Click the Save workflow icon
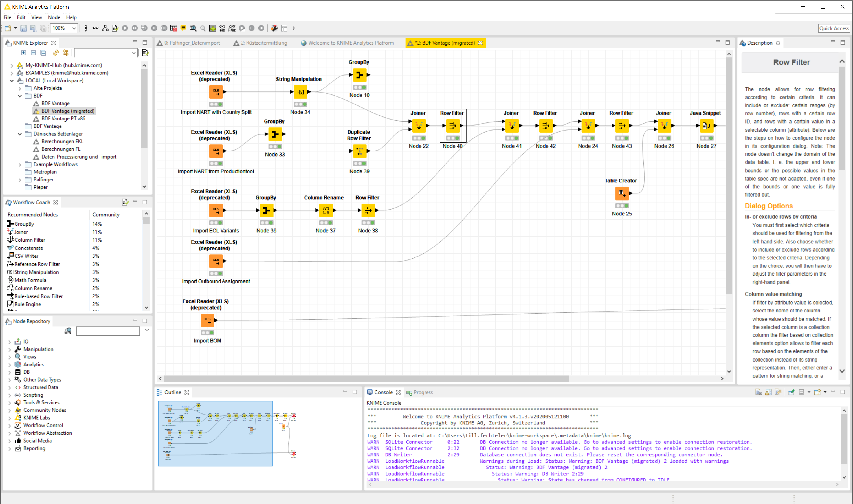 point(23,28)
